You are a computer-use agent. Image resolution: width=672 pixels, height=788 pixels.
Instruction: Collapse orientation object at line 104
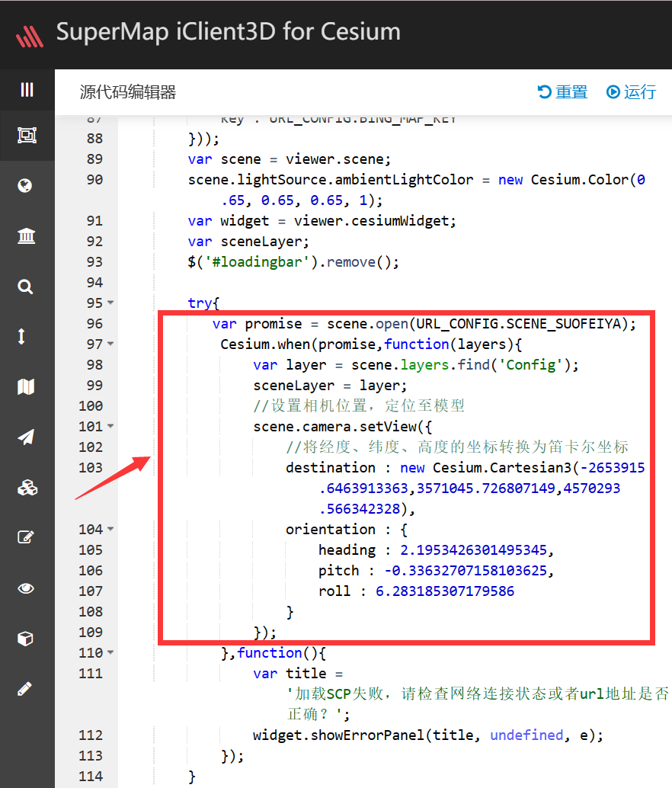tap(110, 529)
